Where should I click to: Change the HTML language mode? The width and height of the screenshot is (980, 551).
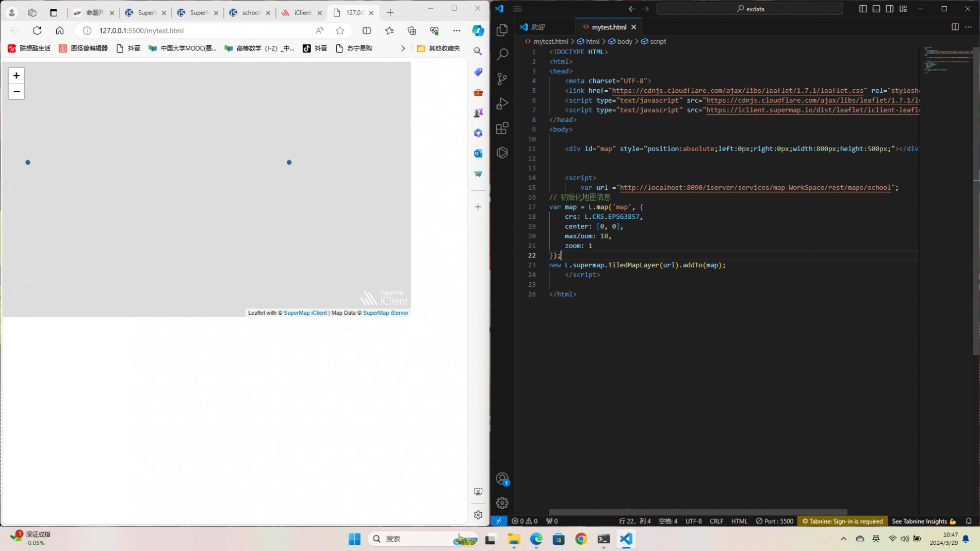click(739, 521)
